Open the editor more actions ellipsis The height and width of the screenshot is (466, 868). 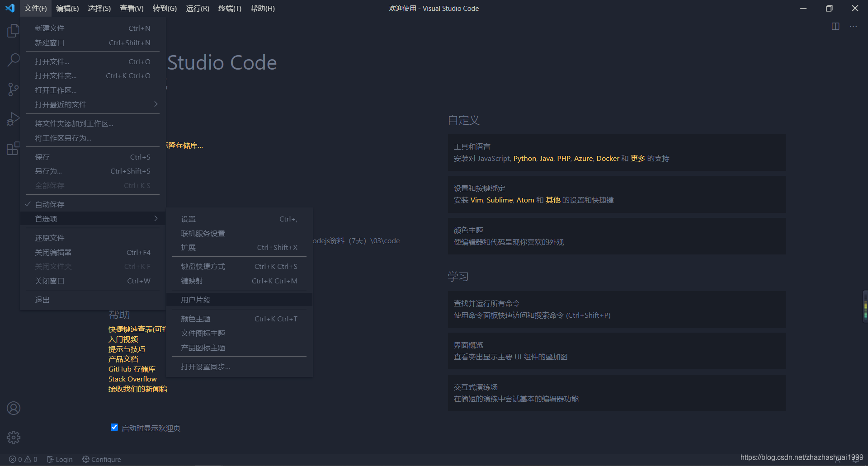pos(853,27)
